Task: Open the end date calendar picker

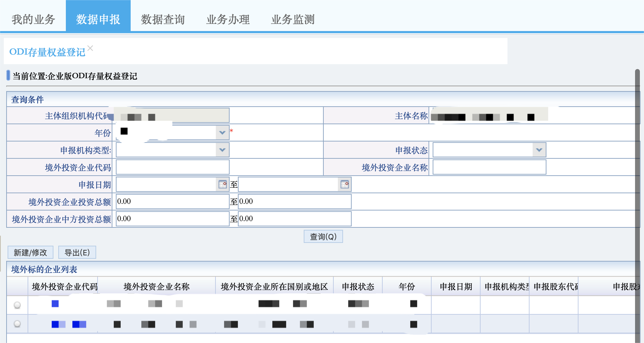Action: pyautogui.click(x=345, y=184)
